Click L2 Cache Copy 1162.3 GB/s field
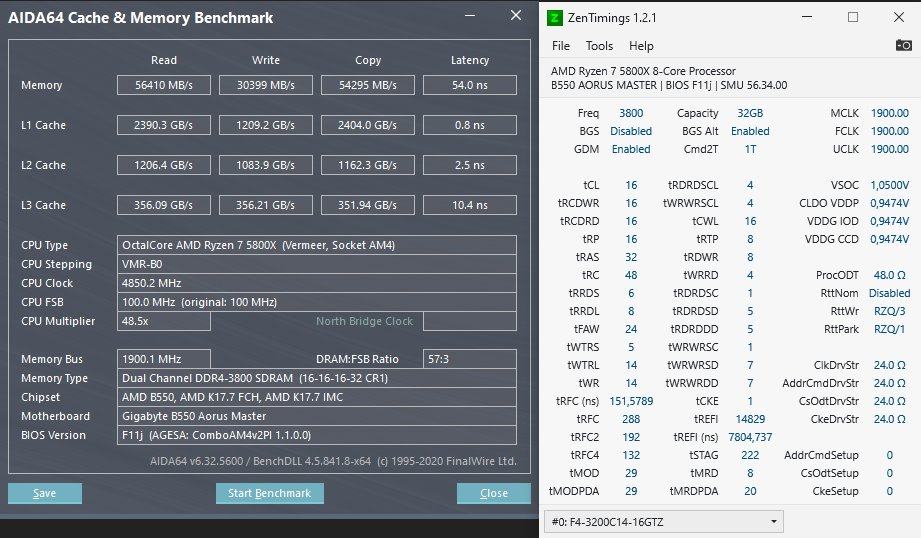 [x=368, y=165]
